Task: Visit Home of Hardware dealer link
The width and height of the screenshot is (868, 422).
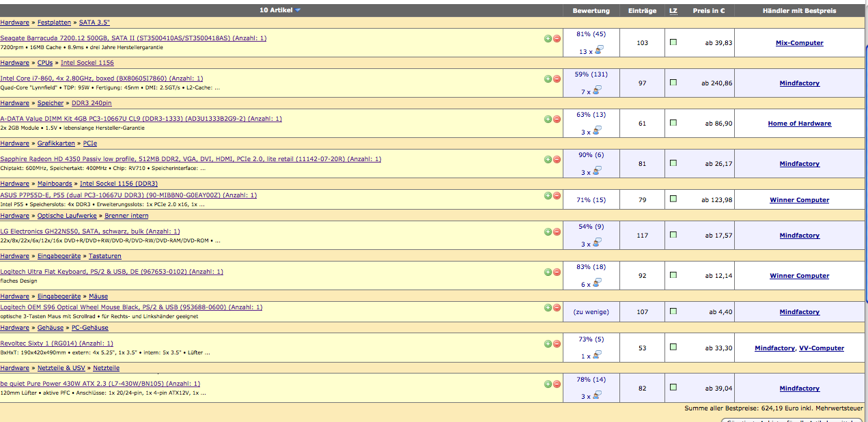Action: point(799,124)
